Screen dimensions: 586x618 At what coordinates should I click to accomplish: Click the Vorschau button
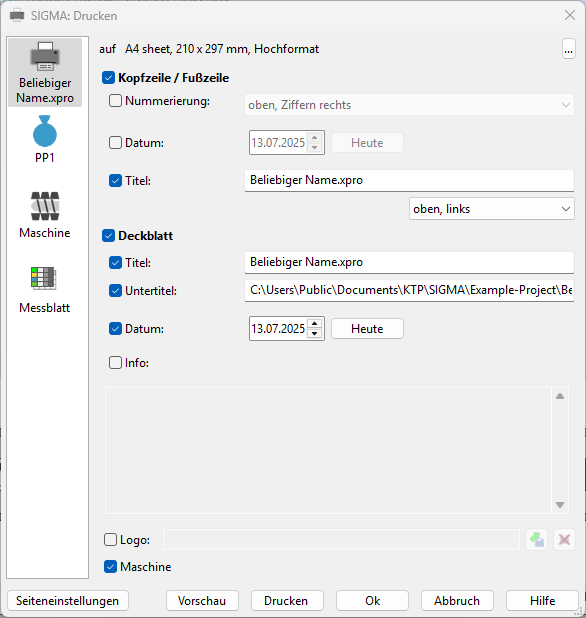(x=202, y=601)
